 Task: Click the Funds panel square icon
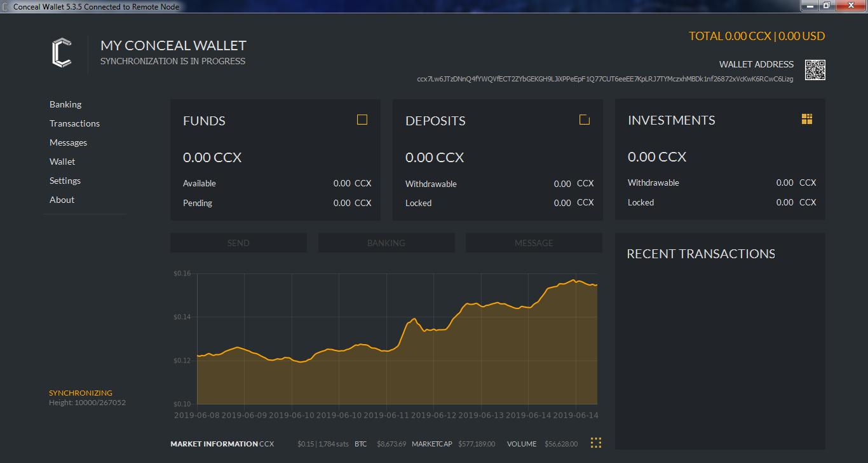[x=362, y=120]
